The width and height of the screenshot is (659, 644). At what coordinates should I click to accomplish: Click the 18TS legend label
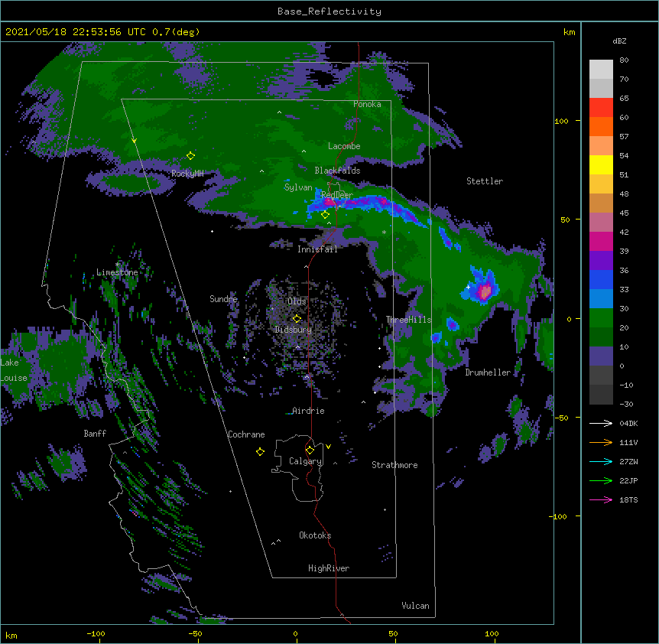pyautogui.click(x=628, y=499)
